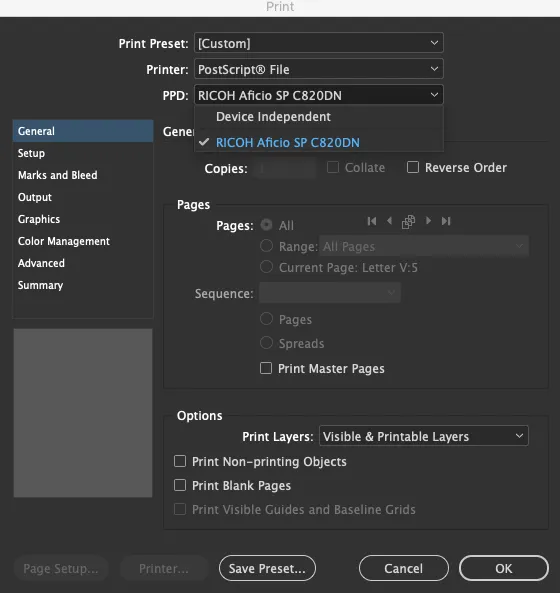560x593 pixels.
Task: Go to first page navigation icon
Action: click(x=372, y=221)
